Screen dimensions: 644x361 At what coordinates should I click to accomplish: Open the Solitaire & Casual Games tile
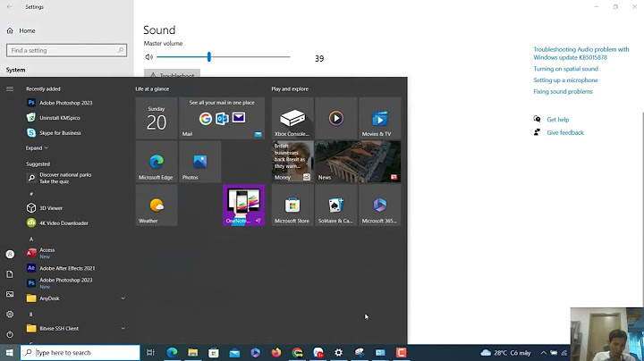coord(336,206)
